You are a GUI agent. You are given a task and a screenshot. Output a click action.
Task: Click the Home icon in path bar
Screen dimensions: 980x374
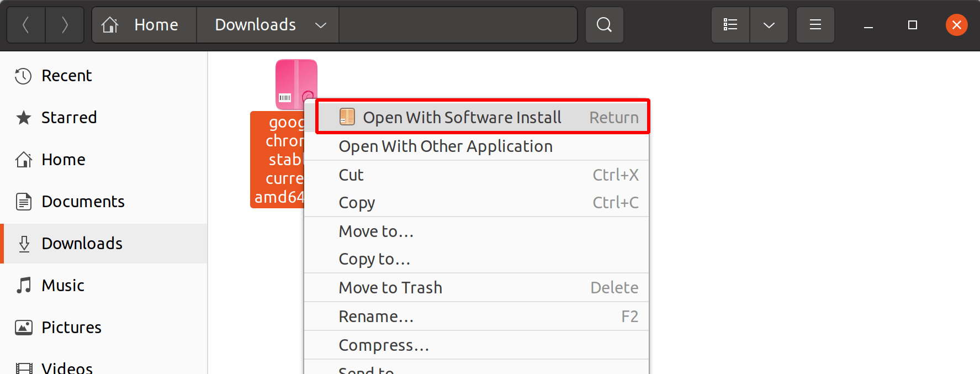click(x=110, y=25)
